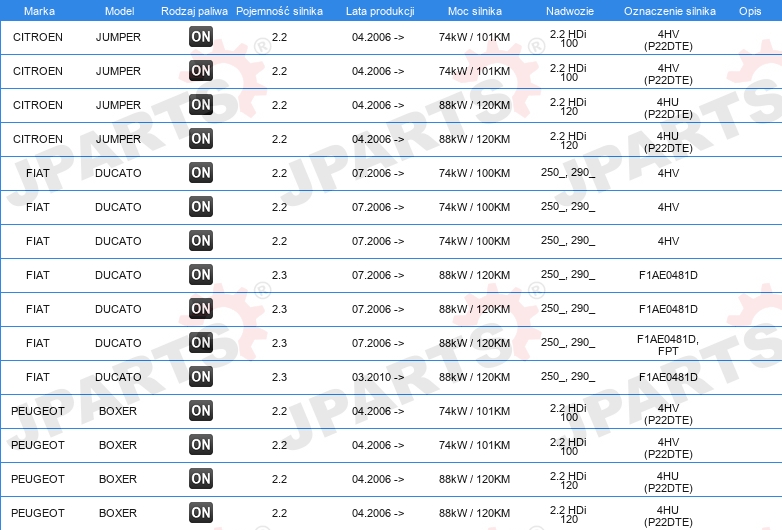Viewport: 782px width, 530px height.
Task: Click the Lata produkcji column header
Action: [380, 11]
